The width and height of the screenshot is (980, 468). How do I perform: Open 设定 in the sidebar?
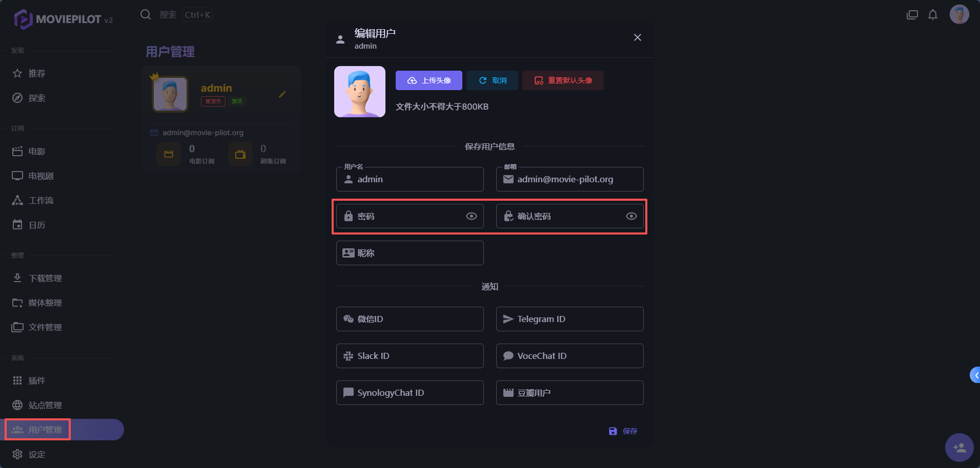point(37,454)
